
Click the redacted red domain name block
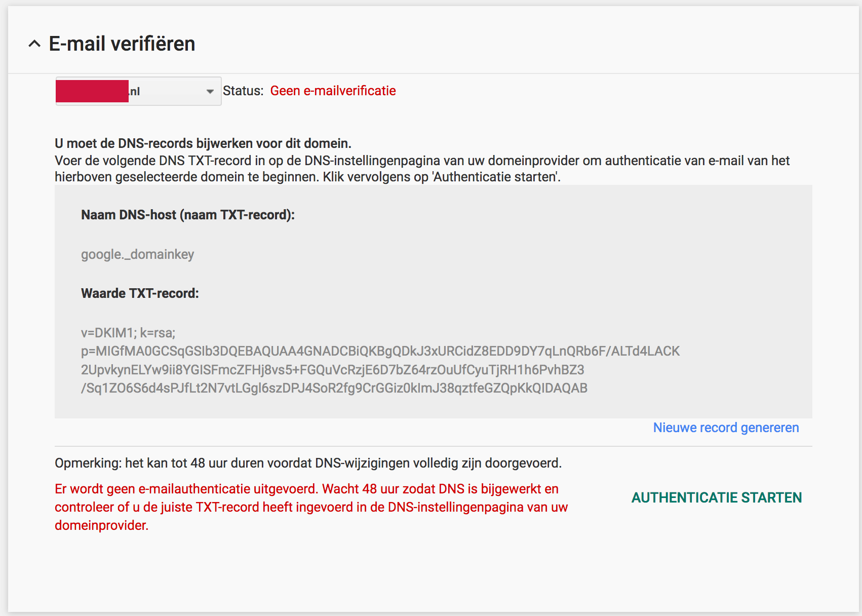pyautogui.click(x=92, y=91)
